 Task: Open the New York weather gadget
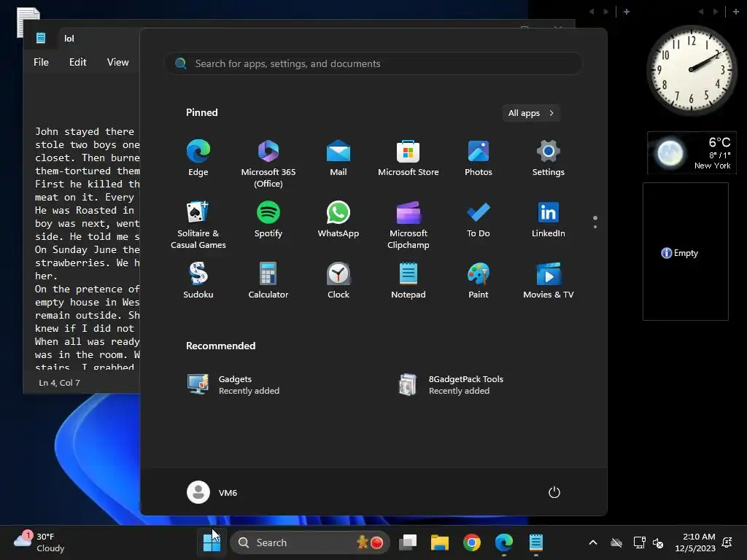pyautogui.click(x=692, y=153)
